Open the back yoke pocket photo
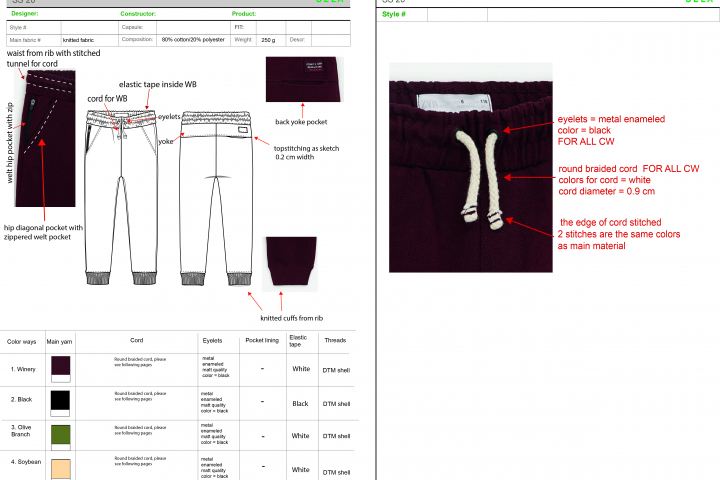This screenshot has width=720, height=480. point(304,79)
